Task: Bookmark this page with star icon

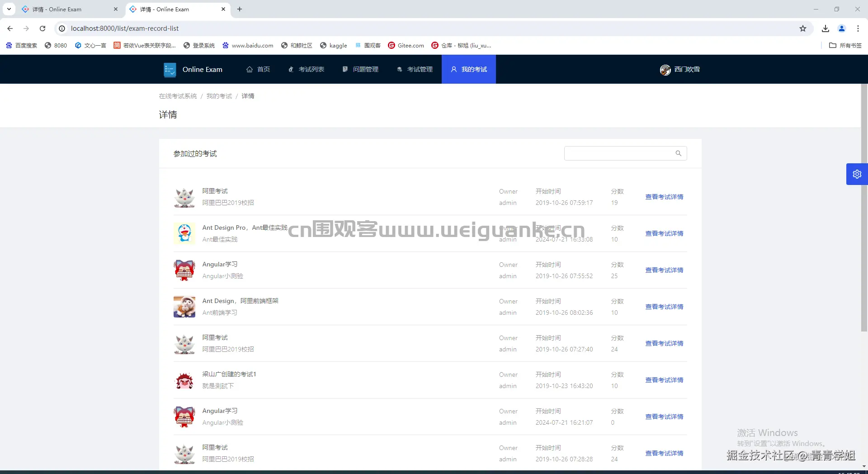Action: [x=803, y=28]
